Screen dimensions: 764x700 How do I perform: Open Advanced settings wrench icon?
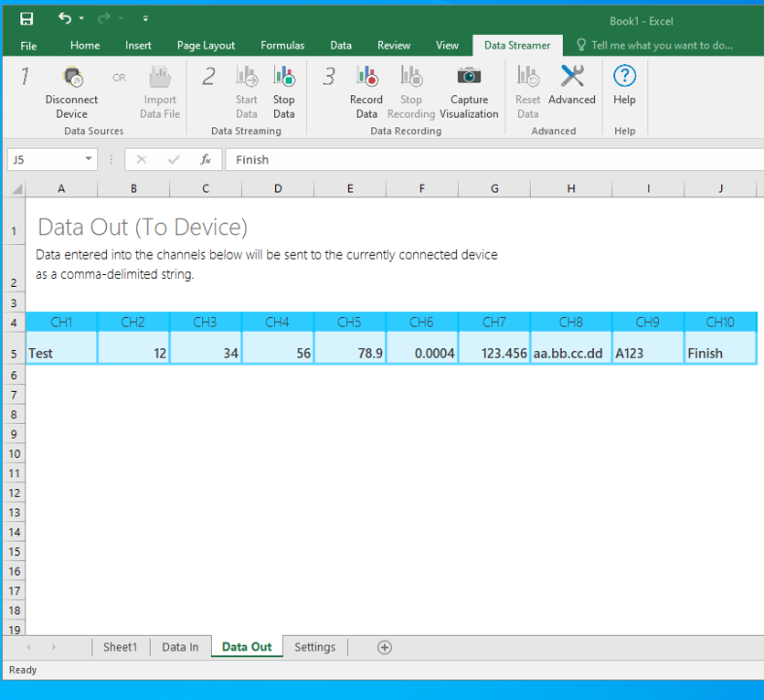point(572,78)
